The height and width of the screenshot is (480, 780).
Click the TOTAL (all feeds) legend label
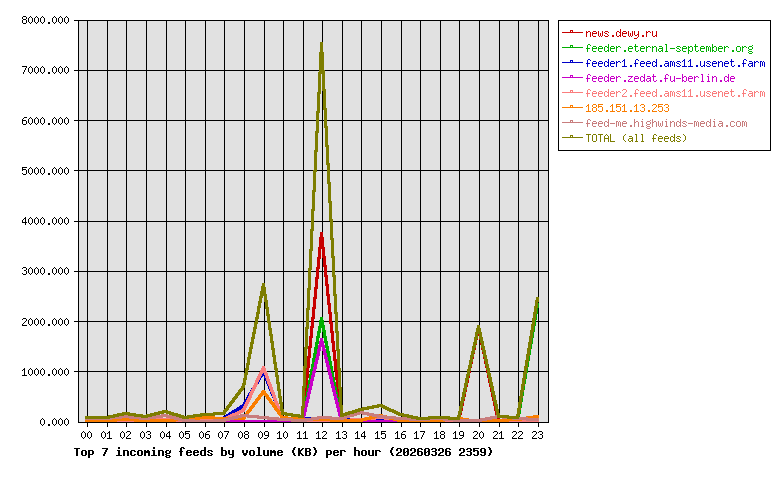click(636, 138)
